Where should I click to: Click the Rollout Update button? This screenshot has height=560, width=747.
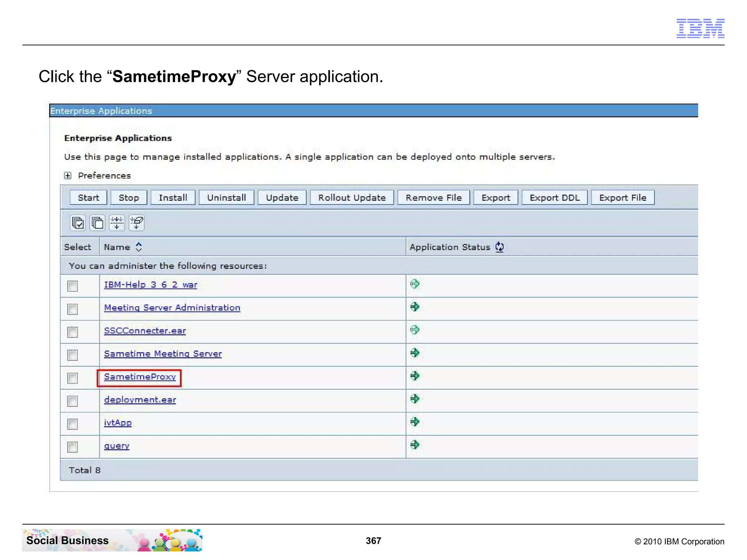coord(352,198)
